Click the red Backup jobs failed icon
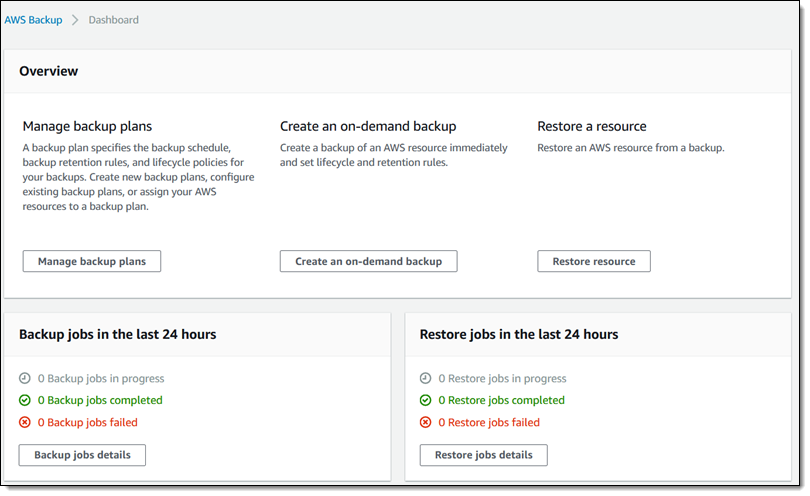 click(x=25, y=423)
